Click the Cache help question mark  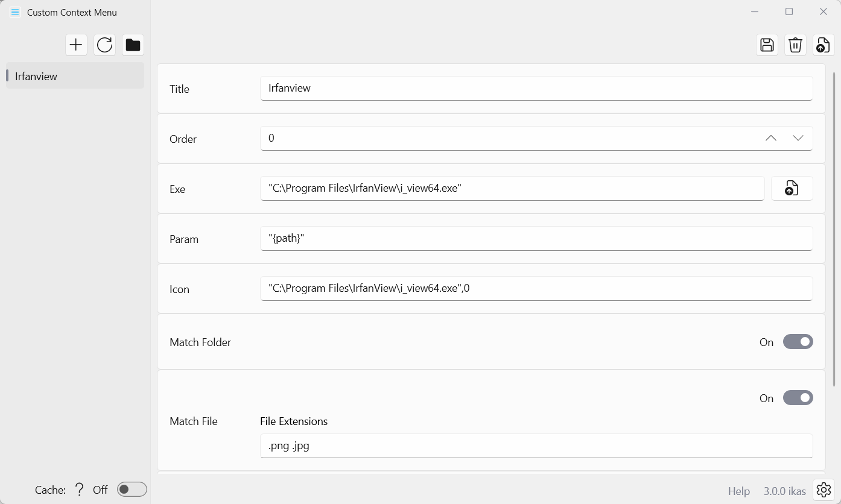pos(79,490)
